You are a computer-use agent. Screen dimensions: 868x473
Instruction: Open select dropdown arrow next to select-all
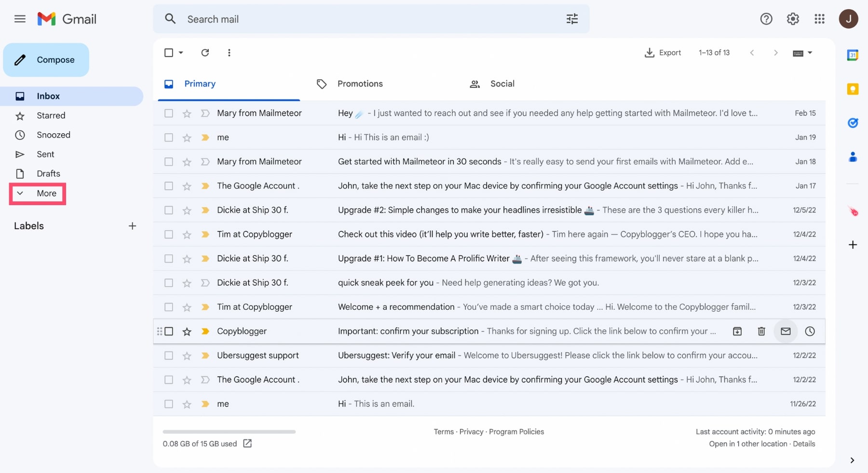181,53
